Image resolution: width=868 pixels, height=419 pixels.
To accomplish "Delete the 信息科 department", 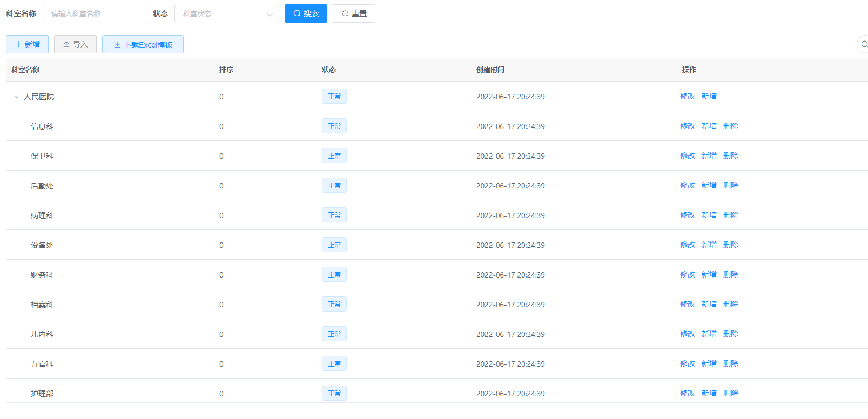I will (731, 126).
